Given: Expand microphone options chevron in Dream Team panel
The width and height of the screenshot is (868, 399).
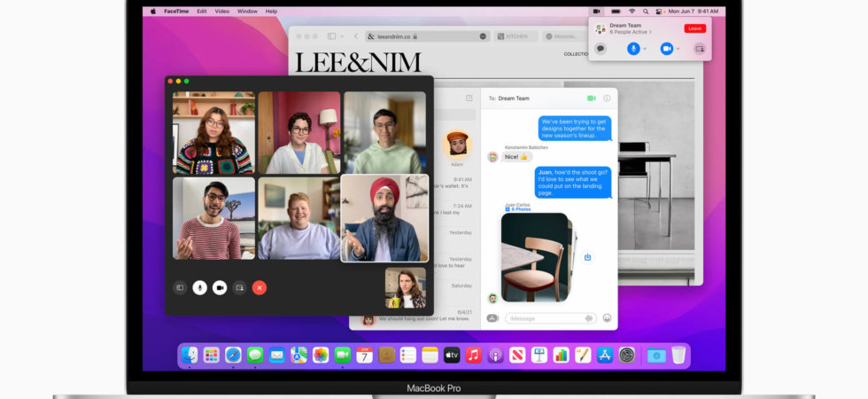Looking at the screenshot, I should 645,49.
